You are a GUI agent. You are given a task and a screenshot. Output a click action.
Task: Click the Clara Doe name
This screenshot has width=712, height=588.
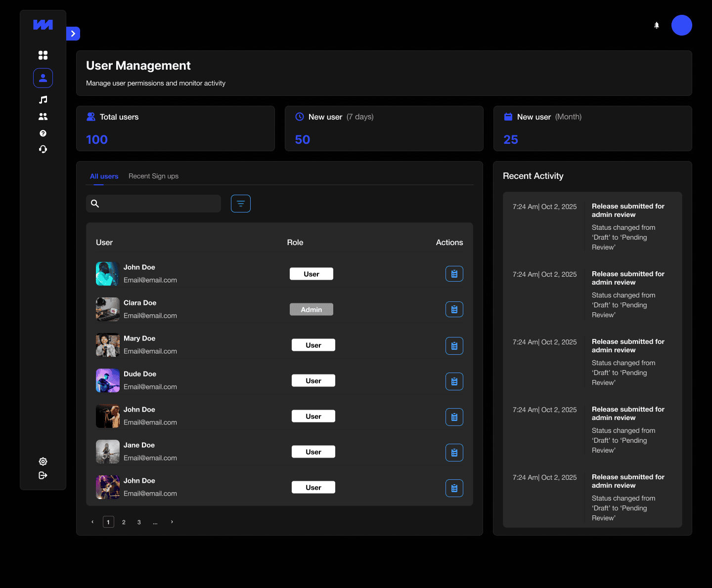click(140, 303)
